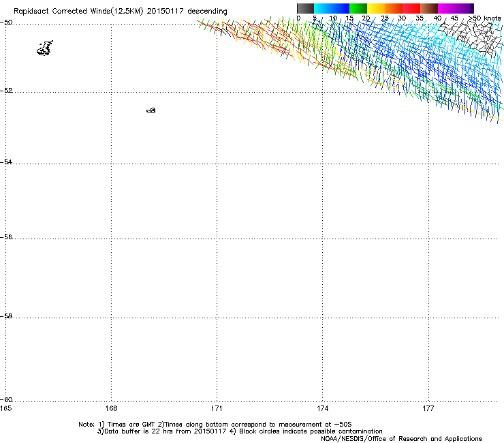Screen dimensions: 504x443
Task: Select the orange 25-30 knots color swatch
Action: coord(394,8)
